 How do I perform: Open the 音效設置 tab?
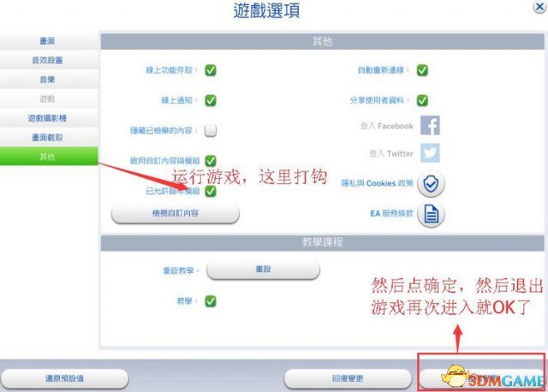pyautogui.click(x=49, y=60)
